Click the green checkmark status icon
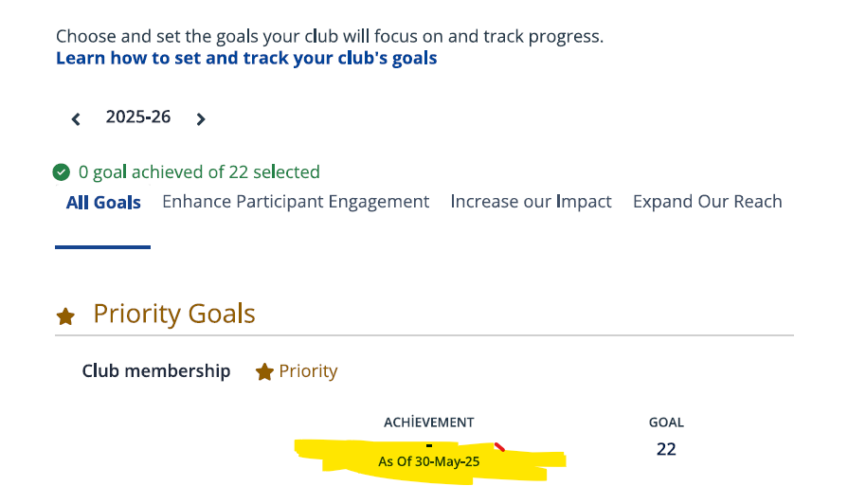Image resolution: width=848 pixels, height=504 pixels. pos(62,172)
